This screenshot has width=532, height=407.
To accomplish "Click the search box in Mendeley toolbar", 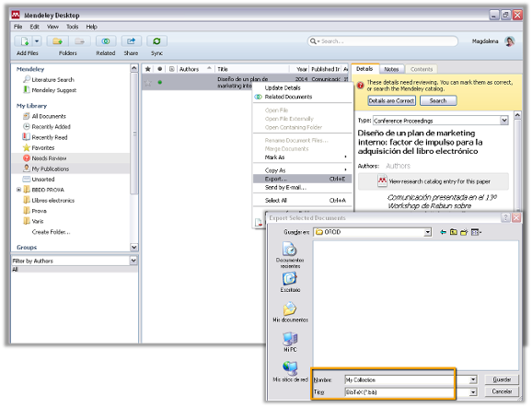I will (383, 41).
